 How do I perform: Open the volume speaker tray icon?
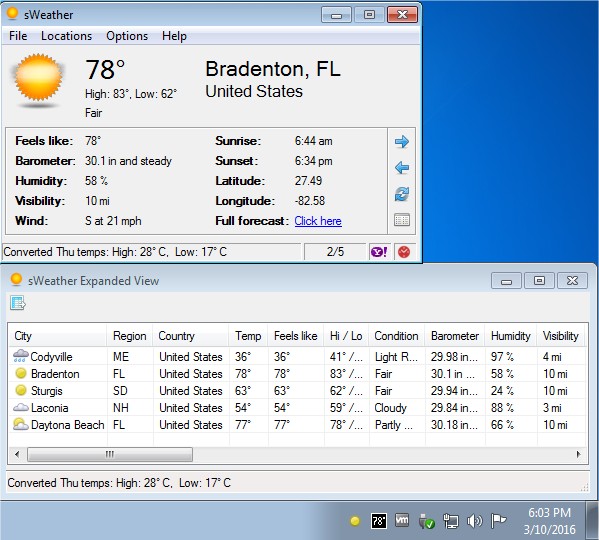point(474,521)
